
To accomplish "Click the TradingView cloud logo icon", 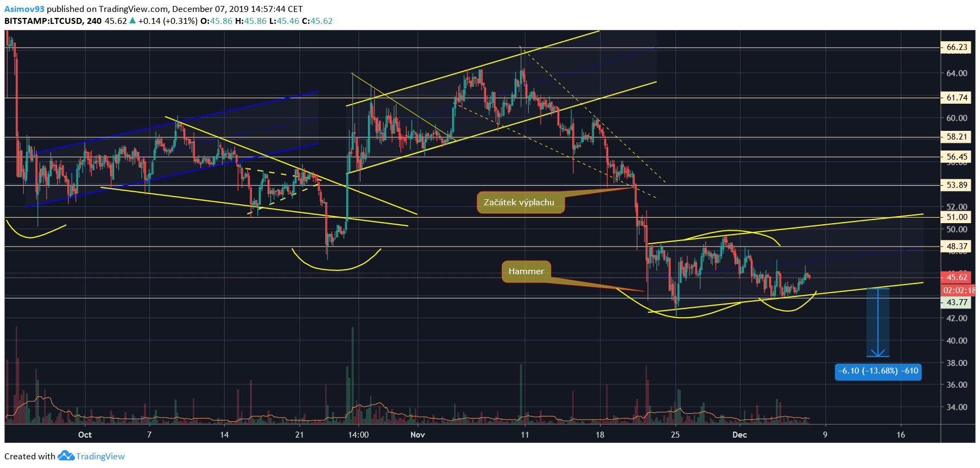I will pyautogui.click(x=66, y=456).
